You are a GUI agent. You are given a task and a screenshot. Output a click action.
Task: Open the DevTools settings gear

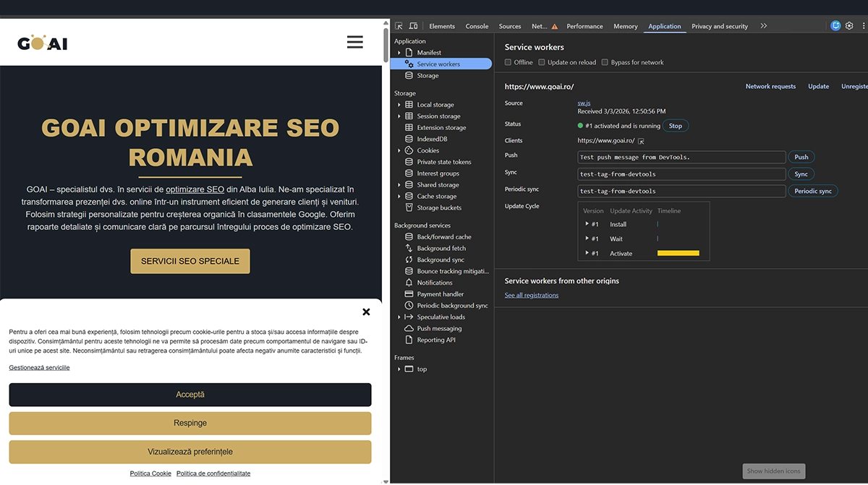(x=849, y=26)
